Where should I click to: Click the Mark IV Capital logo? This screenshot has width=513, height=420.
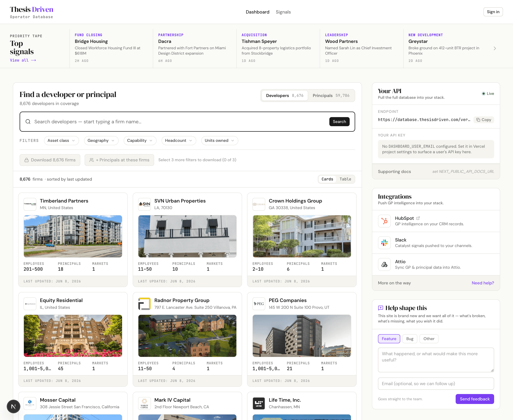coord(144,403)
